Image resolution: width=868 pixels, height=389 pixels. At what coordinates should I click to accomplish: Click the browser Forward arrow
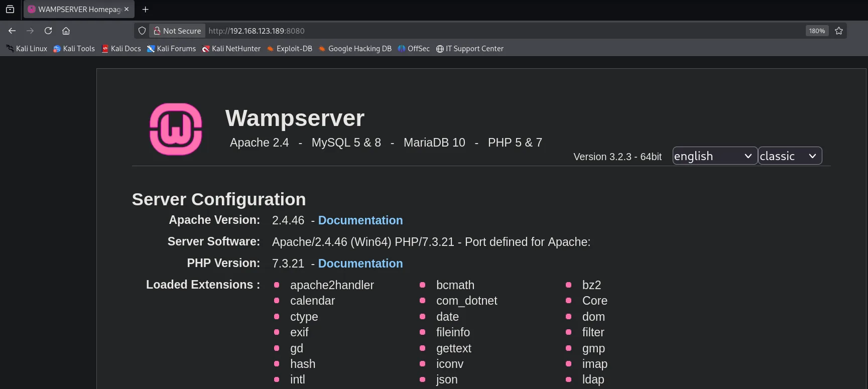pyautogui.click(x=30, y=31)
